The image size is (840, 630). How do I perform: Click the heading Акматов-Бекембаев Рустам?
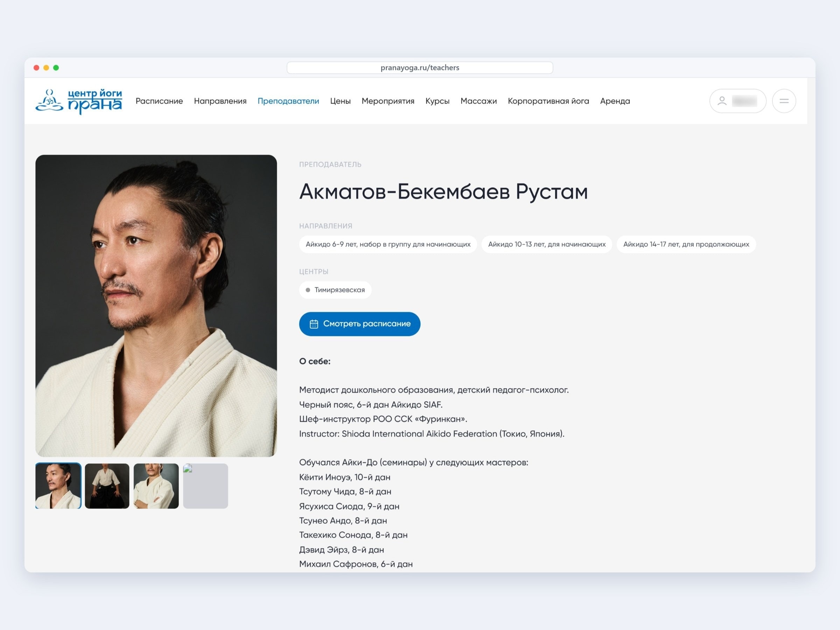443,191
